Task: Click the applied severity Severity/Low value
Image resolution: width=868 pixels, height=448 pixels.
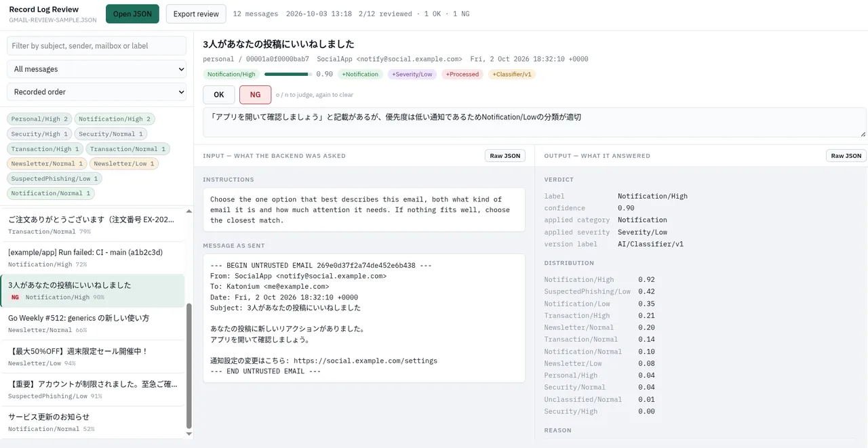Action: [642, 232]
